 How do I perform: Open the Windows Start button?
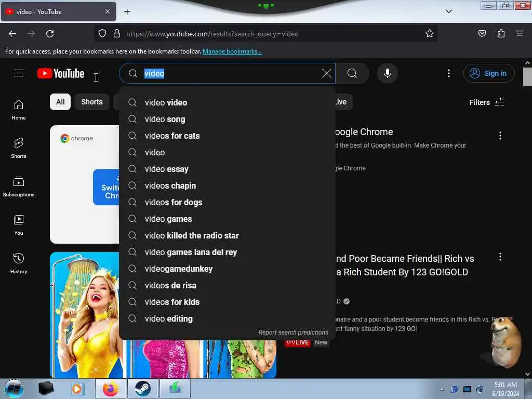click(x=14, y=389)
